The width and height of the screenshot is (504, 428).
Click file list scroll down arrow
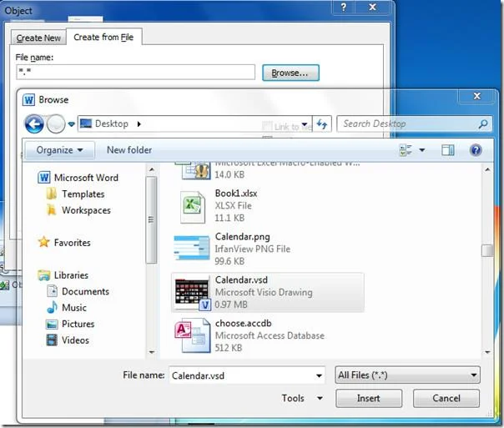coord(487,352)
